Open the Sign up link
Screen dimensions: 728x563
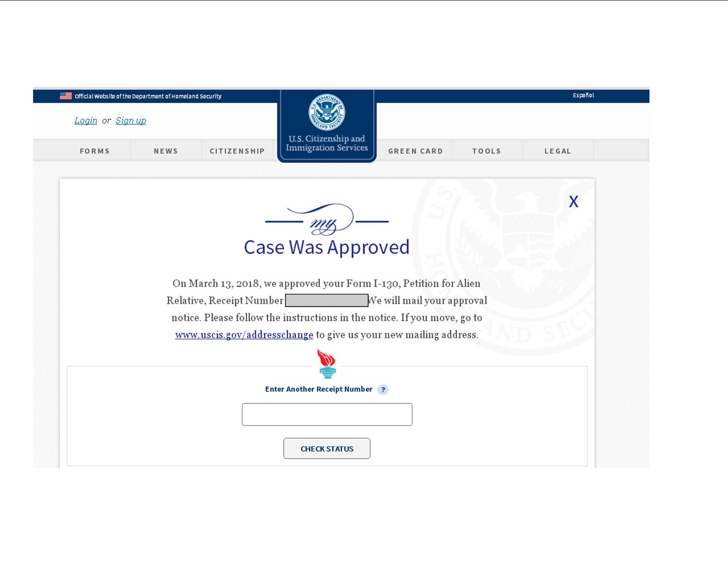pyautogui.click(x=131, y=121)
